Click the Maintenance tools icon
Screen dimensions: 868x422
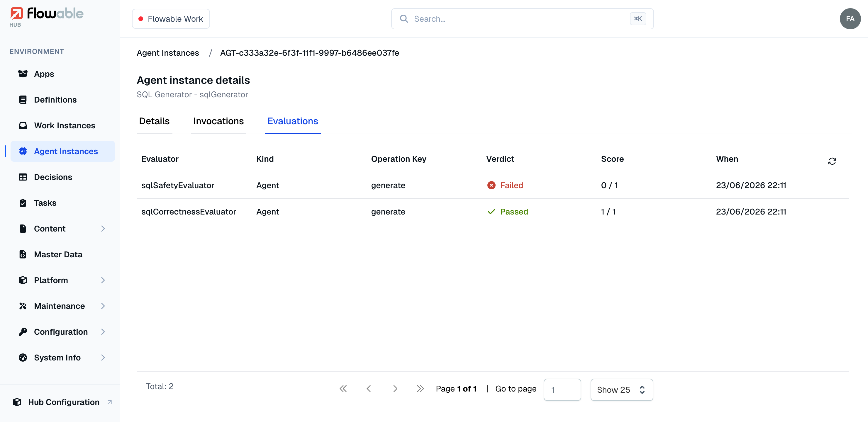(x=23, y=306)
